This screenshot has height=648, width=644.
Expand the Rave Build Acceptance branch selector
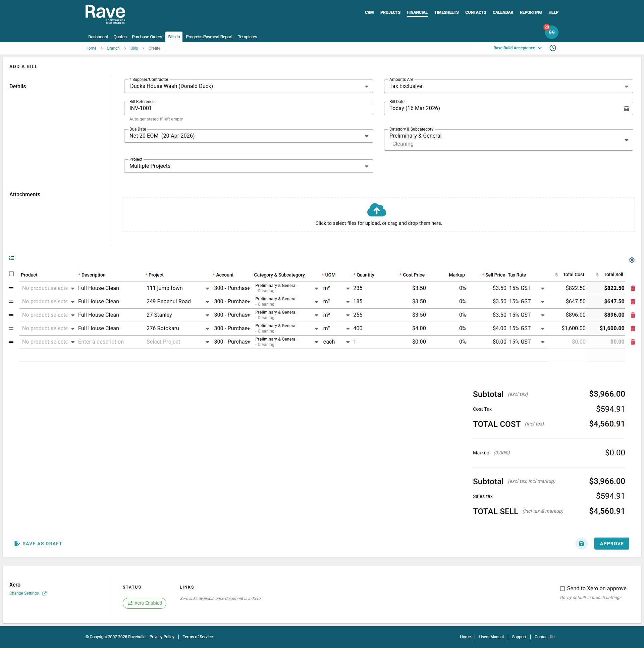point(517,48)
